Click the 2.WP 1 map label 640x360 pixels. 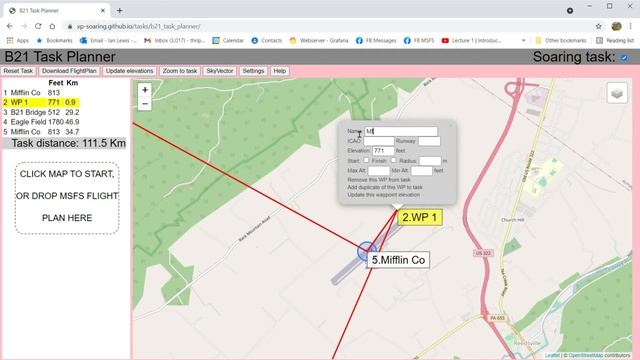pyautogui.click(x=420, y=218)
